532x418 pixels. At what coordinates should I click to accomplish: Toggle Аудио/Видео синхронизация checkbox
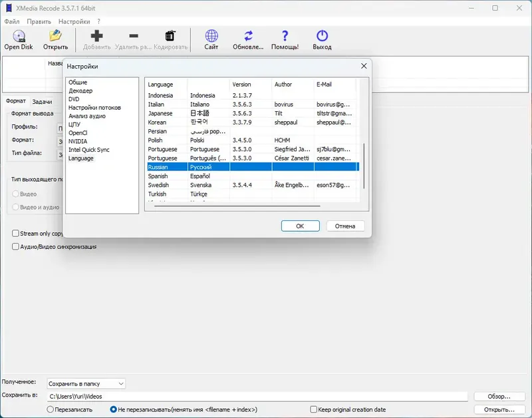click(15, 246)
